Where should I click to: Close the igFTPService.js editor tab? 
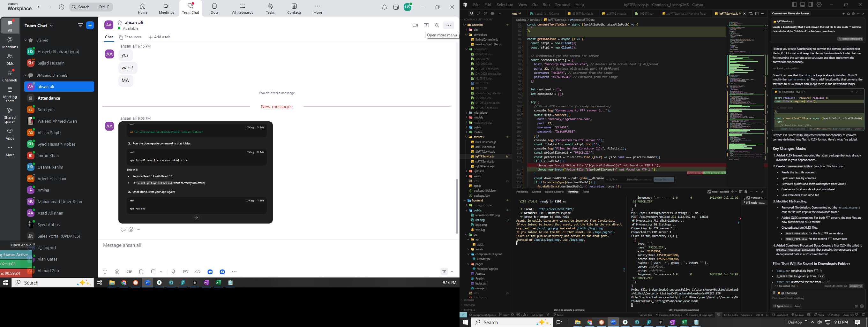[x=744, y=14]
